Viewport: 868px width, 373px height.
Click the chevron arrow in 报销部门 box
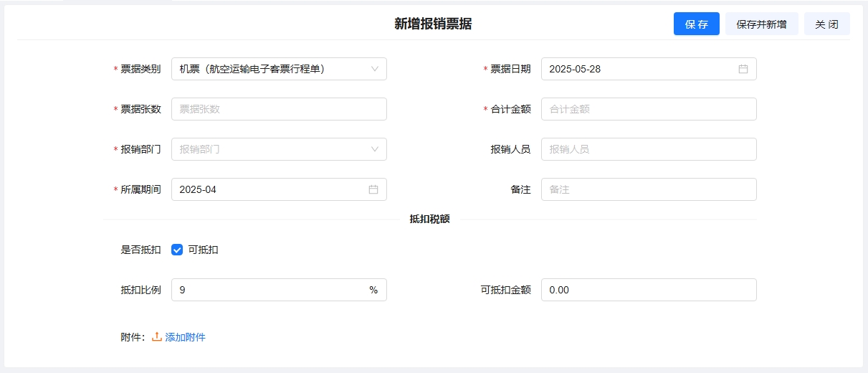[x=375, y=149]
